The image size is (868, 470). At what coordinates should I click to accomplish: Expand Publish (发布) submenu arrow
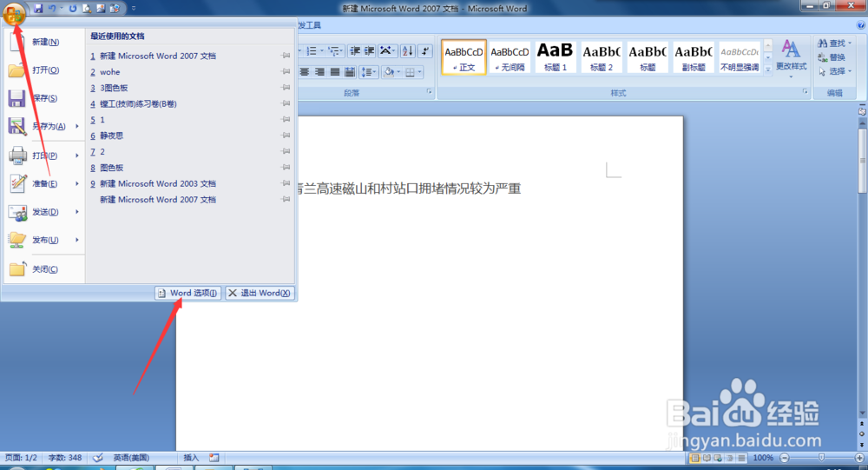pyautogui.click(x=77, y=240)
